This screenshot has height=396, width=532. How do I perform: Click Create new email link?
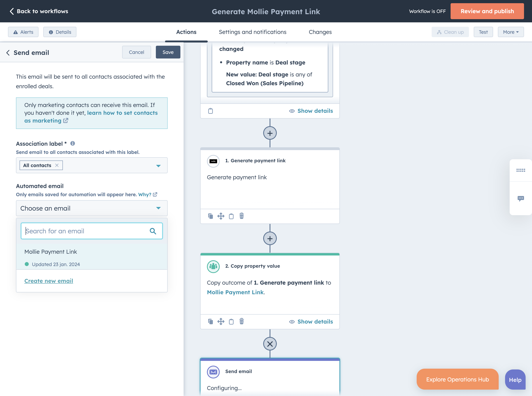[49, 281]
